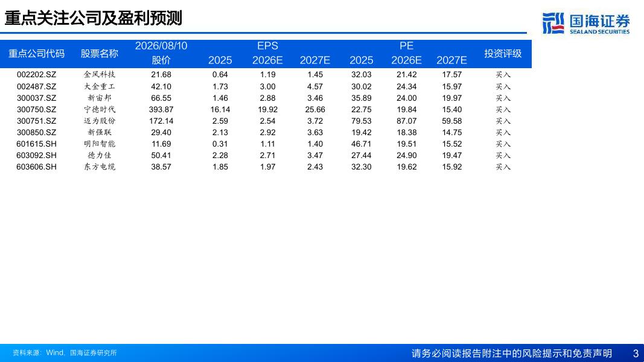Click EPS value 4.57
Image resolution: width=644 pixels, height=362 pixels.
point(315,87)
